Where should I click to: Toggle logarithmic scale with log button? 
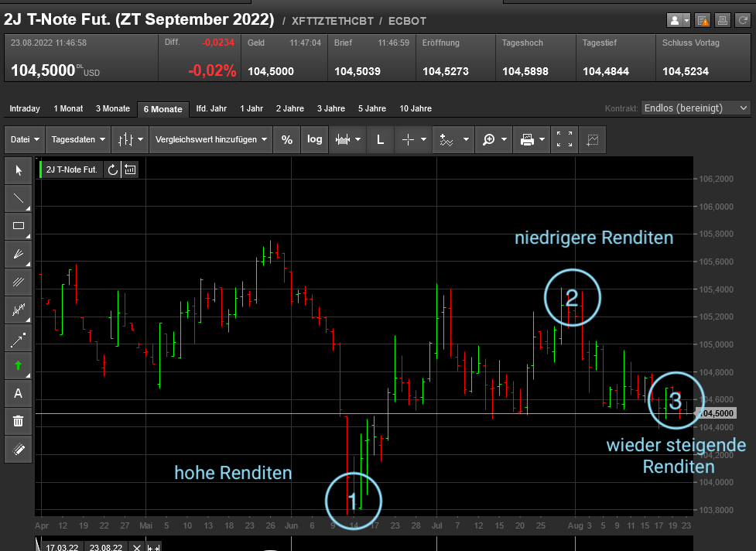[314, 139]
